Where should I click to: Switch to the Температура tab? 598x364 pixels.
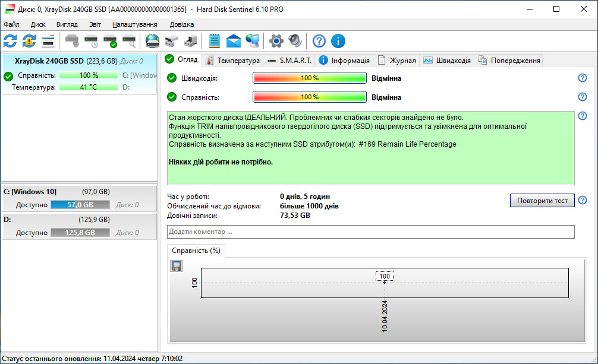pos(232,60)
